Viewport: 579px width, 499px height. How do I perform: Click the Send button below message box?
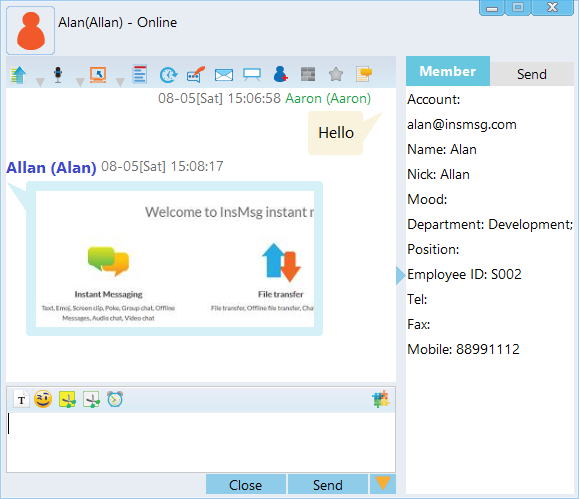(328, 485)
